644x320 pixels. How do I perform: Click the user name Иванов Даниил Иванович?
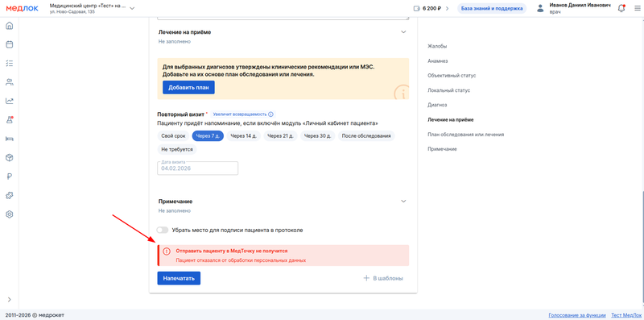pyautogui.click(x=580, y=6)
